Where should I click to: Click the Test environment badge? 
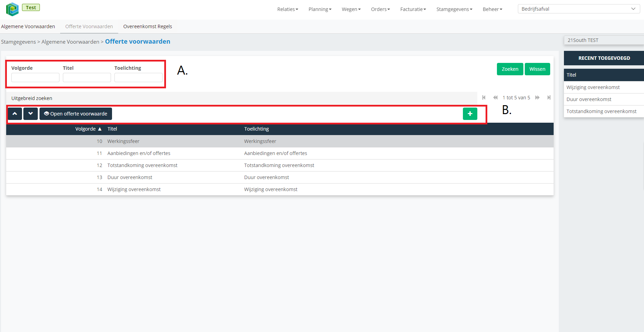click(x=31, y=8)
